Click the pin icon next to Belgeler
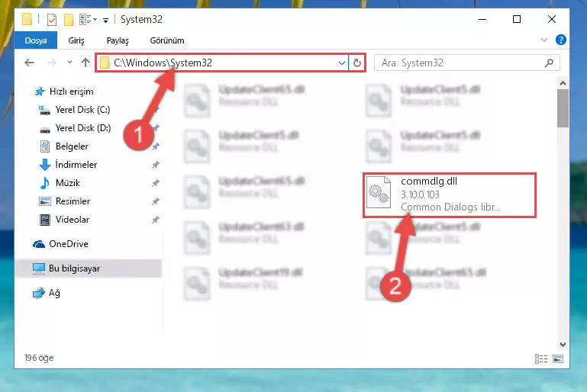This screenshot has width=587, height=392. [156, 146]
